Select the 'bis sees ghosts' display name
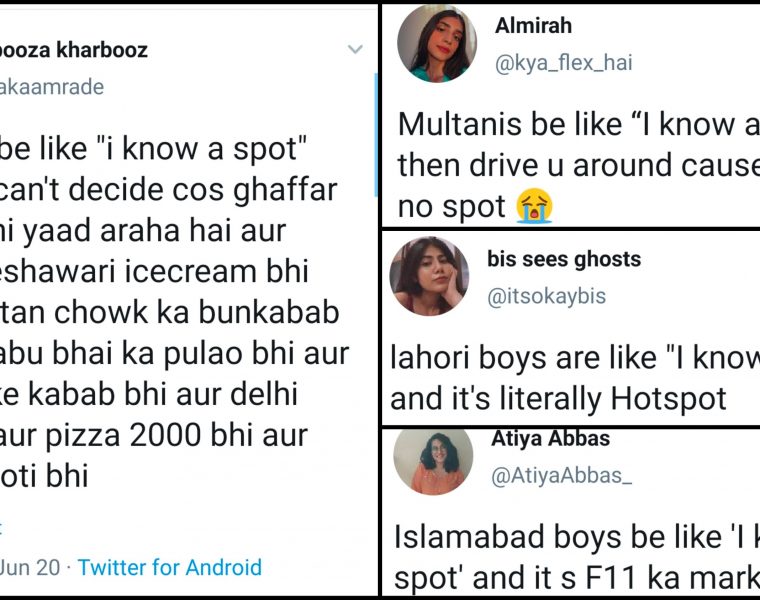Screen dimensions: 760x600 pyautogui.click(x=564, y=260)
